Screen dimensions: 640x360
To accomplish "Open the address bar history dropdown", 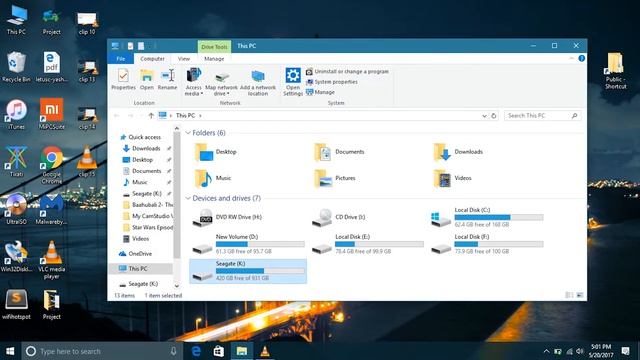I will 484,116.
